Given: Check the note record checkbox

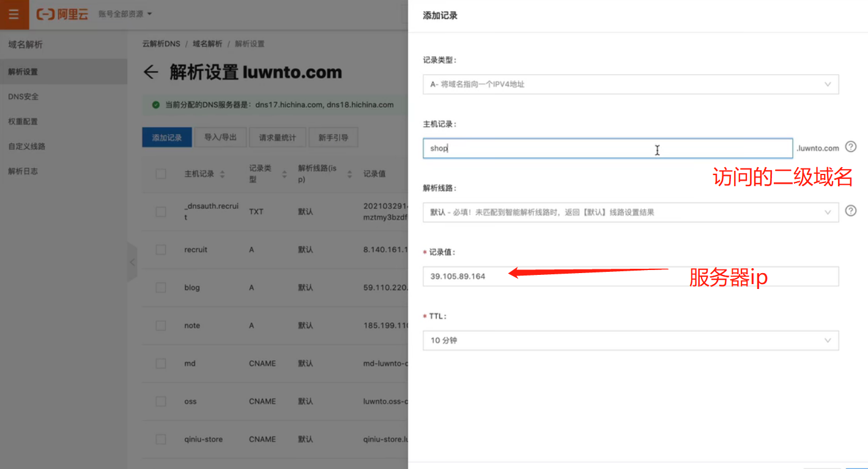Looking at the screenshot, I should click(x=161, y=326).
